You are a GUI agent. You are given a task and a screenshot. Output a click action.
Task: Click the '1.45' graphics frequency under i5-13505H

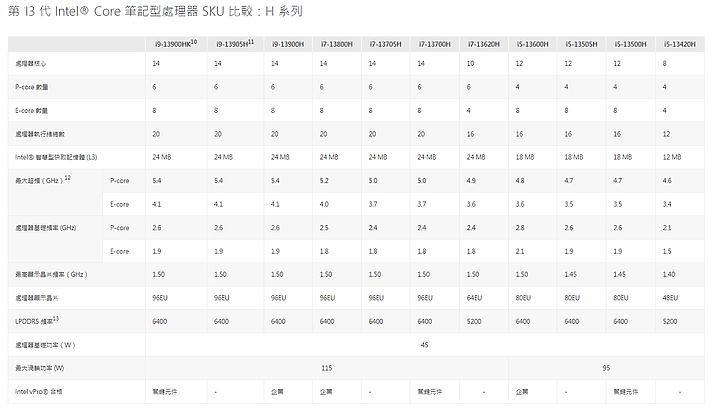pos(570,274)
